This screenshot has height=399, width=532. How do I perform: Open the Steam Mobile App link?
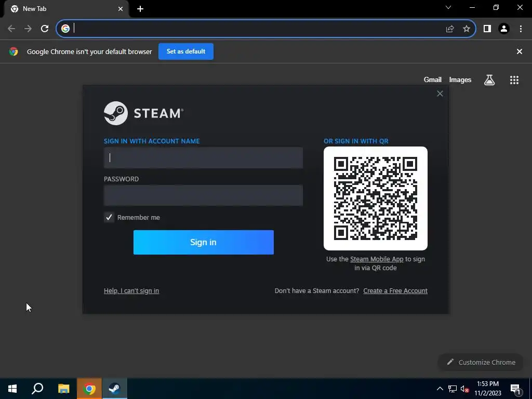(x=377, y=259)
